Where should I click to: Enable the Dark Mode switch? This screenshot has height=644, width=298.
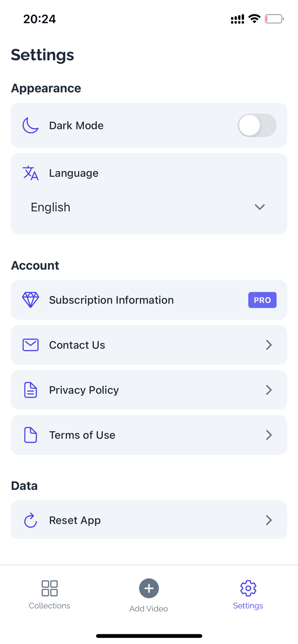coord(257,126)
